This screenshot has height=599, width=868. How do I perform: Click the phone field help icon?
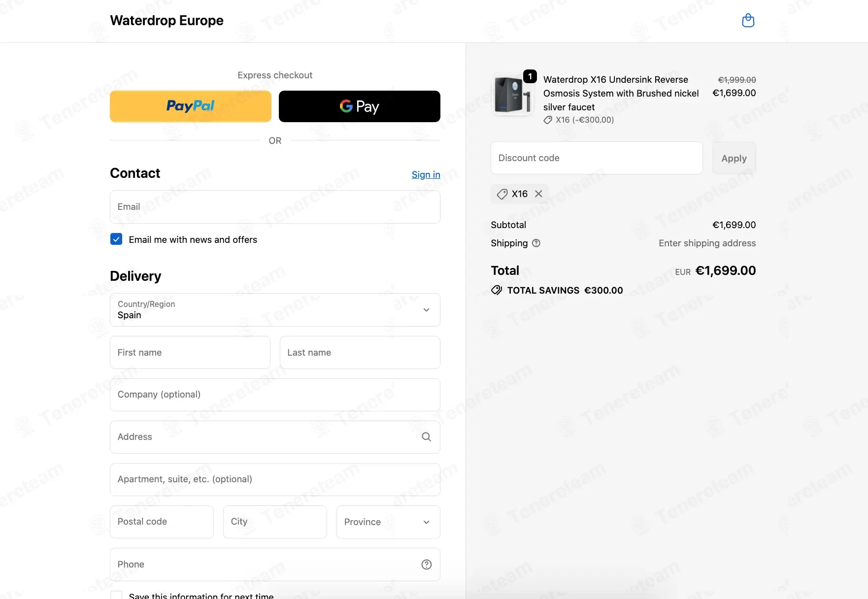pyautogui.click(x=426, y=565)
